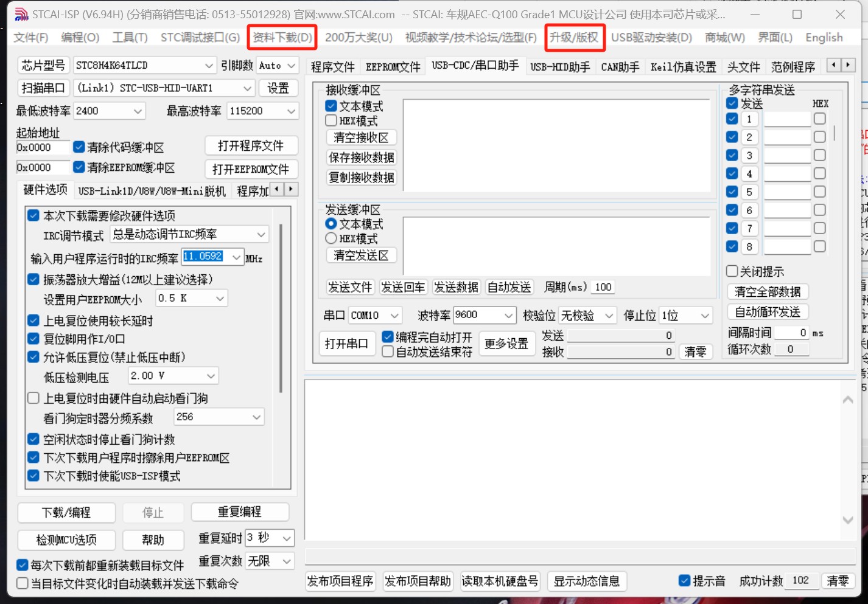Click the scroll-up arrow of the log output area
The width and height of the screenshot is (868, 604).
[x=847, y=400]
